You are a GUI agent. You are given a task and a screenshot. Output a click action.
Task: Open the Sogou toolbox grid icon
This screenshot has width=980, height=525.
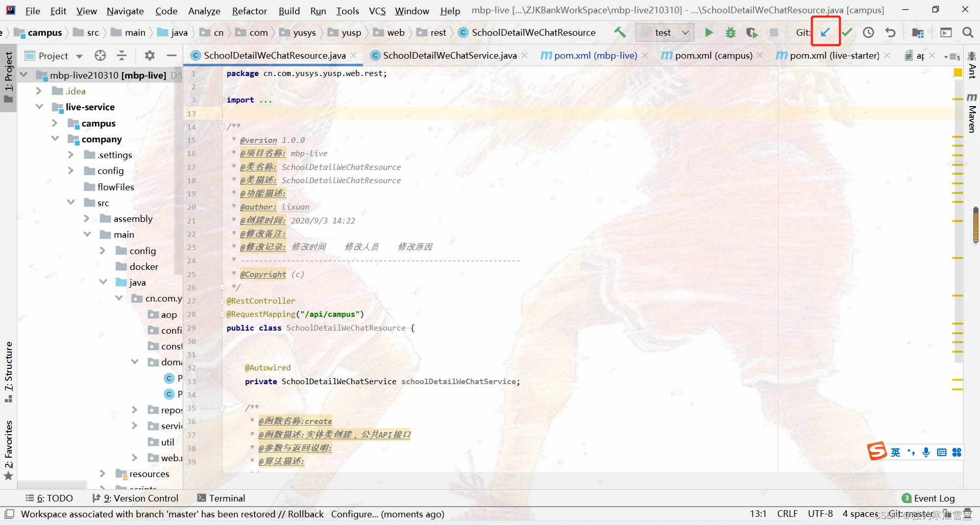957,452
